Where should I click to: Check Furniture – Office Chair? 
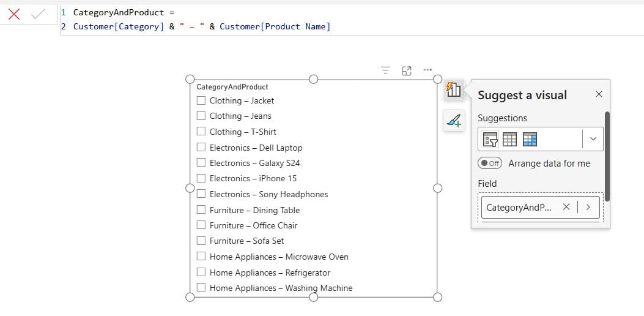point(201,225)
